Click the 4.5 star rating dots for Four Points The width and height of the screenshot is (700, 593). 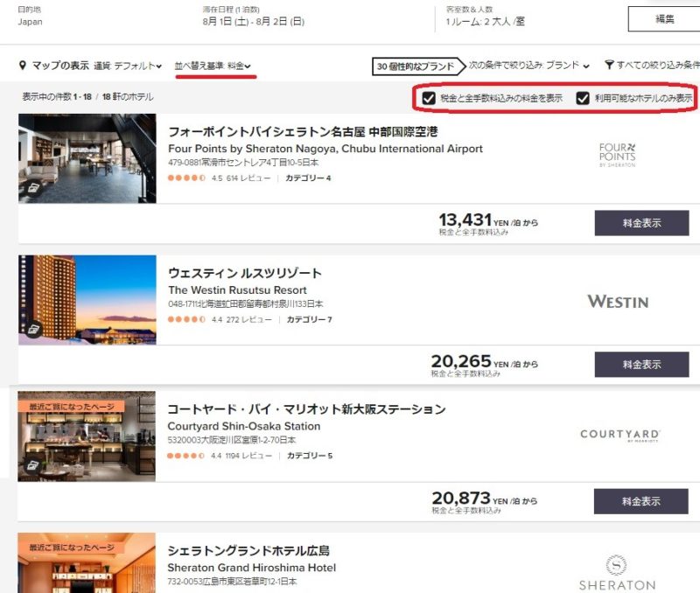(x=186, y=178)
